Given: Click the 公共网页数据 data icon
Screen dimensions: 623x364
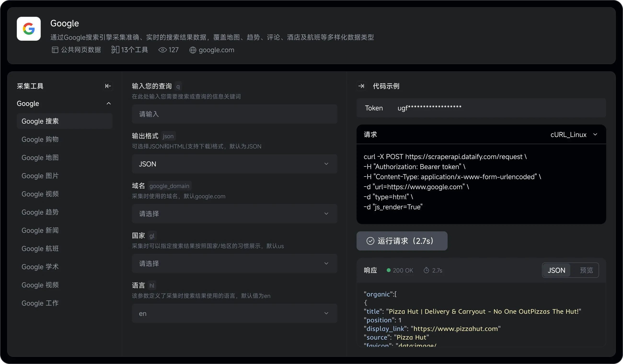Looking at the screenshot, I should point(55,50).
